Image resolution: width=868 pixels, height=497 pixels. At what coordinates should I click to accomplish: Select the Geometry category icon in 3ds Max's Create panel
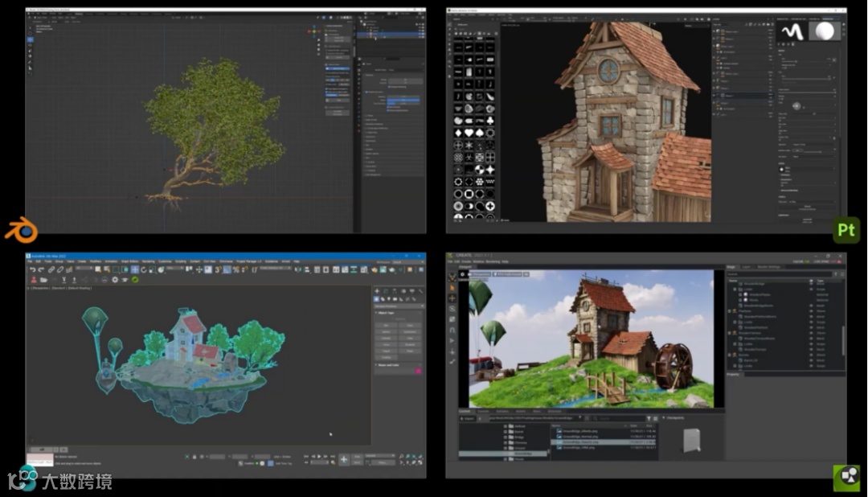pos(376,299)
